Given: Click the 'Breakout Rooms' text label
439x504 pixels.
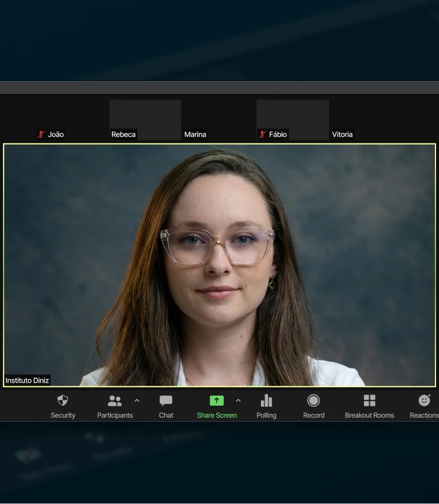Looking at the screenshot, I should 369,416.
